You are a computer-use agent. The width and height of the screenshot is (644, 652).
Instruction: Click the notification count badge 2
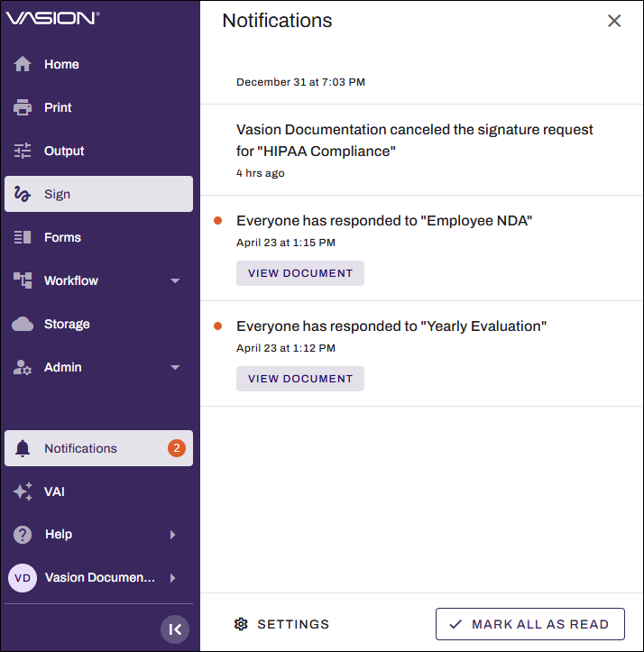[x=177, y=448]
